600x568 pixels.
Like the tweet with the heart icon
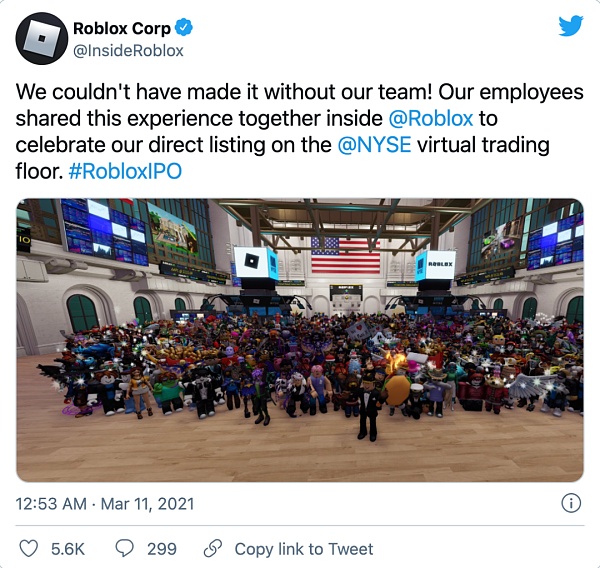[x=29, y=548]
